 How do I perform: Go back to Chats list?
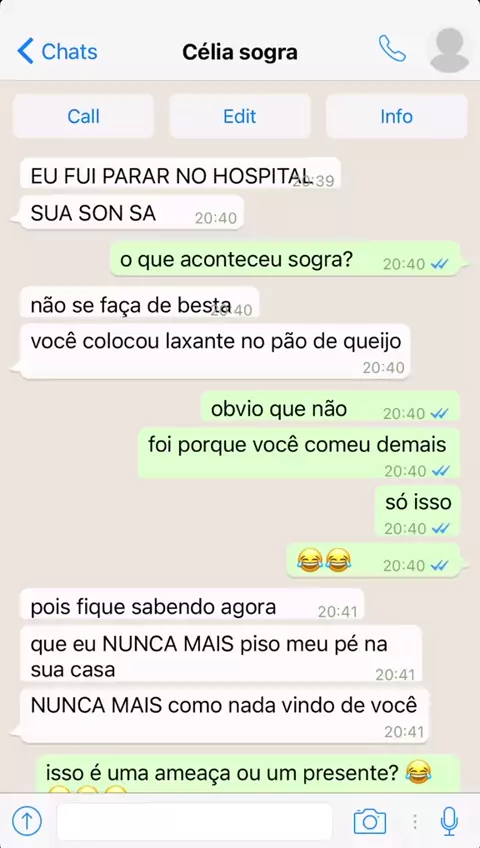(x=57, y=51)
